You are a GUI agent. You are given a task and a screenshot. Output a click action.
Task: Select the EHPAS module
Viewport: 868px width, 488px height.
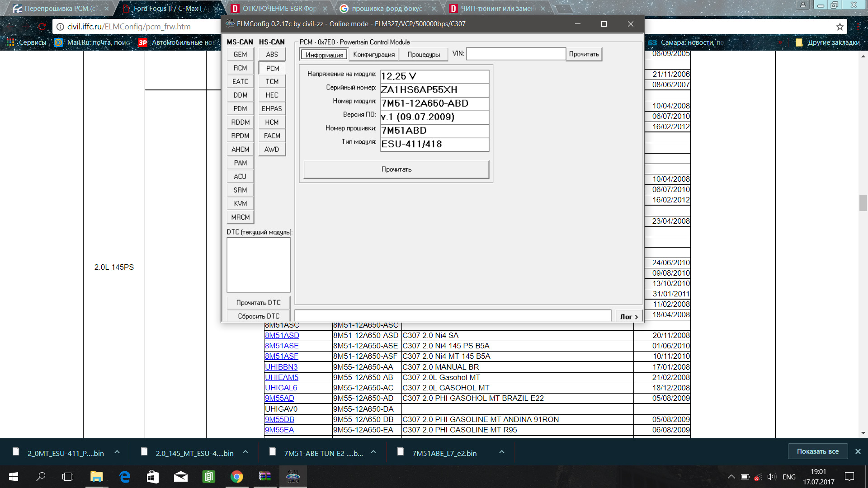(272, 108)
